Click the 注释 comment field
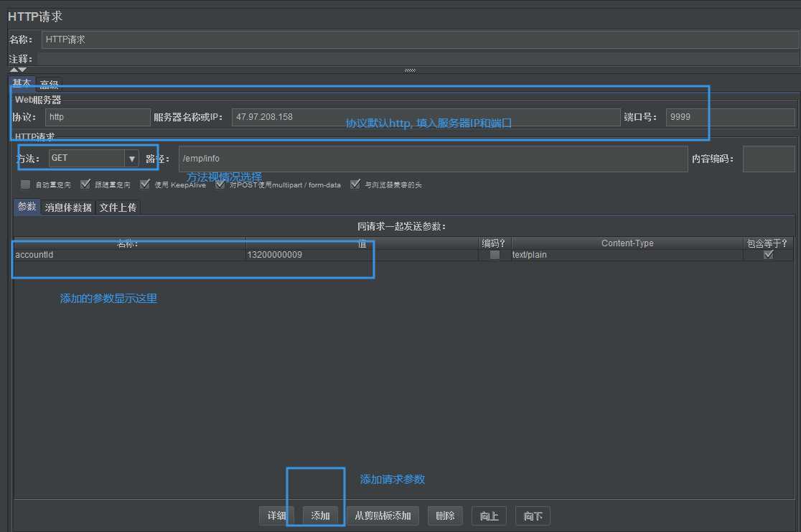Viewport: 801px width, 532px height. coord(418,60)
